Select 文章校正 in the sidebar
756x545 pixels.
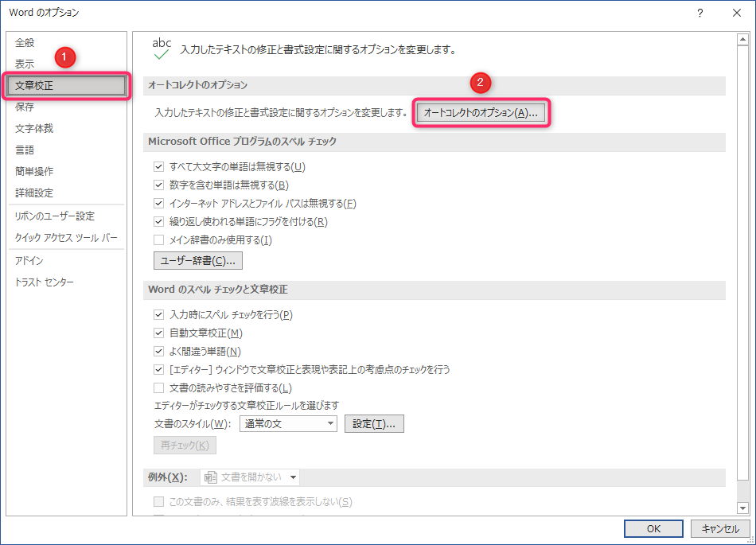pos(66,86)
